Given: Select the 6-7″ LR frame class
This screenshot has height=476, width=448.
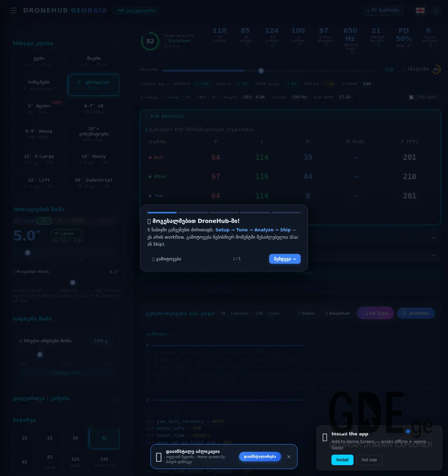Looking at the screenshot, I should [94, 108].
